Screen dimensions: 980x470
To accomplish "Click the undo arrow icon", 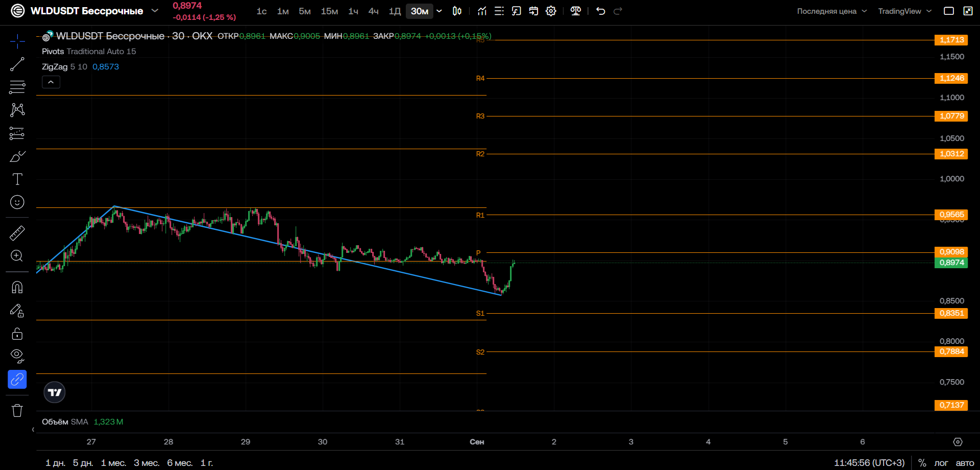I will 601,11.
